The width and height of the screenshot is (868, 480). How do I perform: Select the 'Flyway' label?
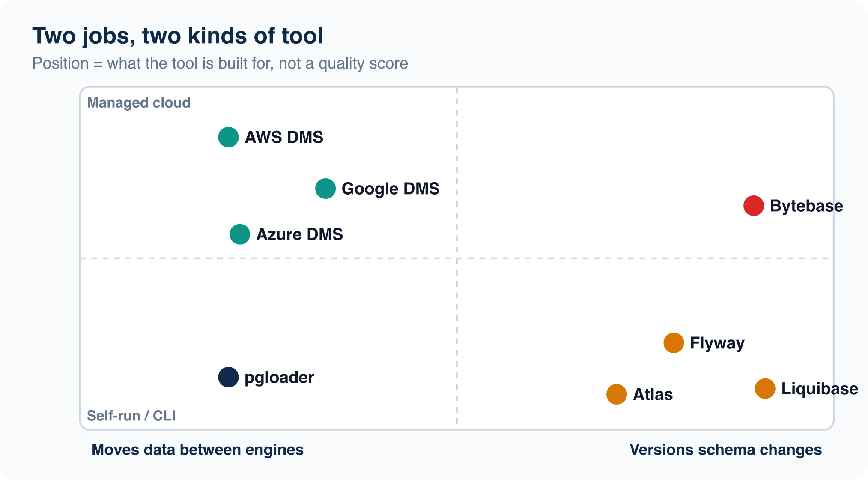click(717, 344)
